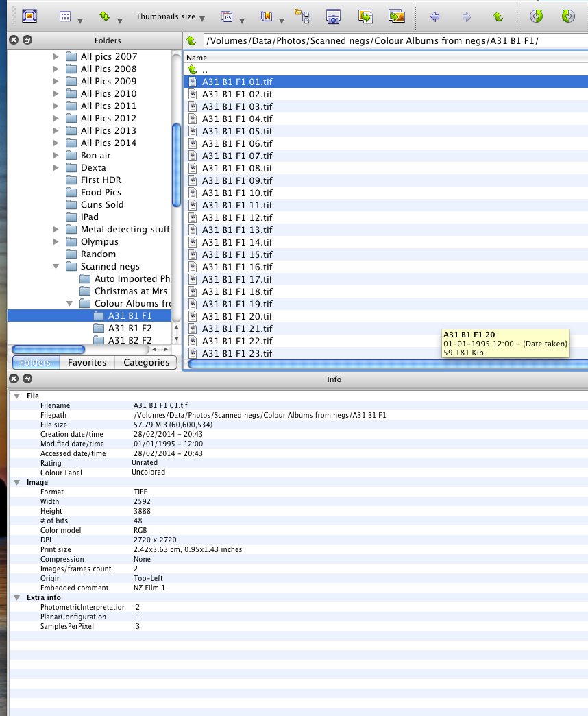The width and height of the screenshot is (588, 716).
Task: Click the favorites bookmark toolbar icon
Action: click(x=267, y=16)
